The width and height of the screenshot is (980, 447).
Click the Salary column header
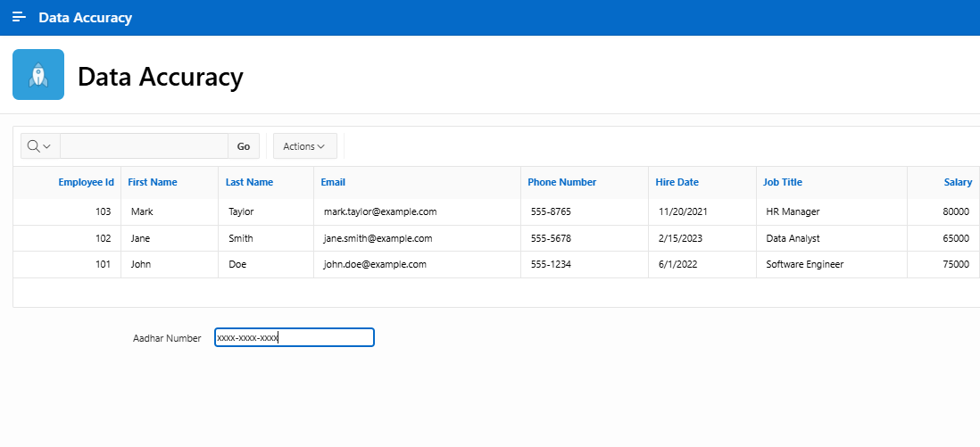[958, 183]
